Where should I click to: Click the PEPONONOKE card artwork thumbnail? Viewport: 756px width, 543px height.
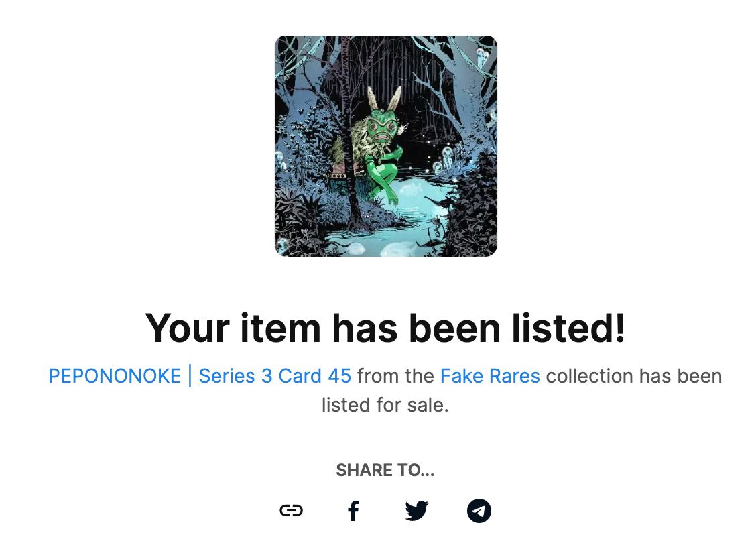(386, 146)
